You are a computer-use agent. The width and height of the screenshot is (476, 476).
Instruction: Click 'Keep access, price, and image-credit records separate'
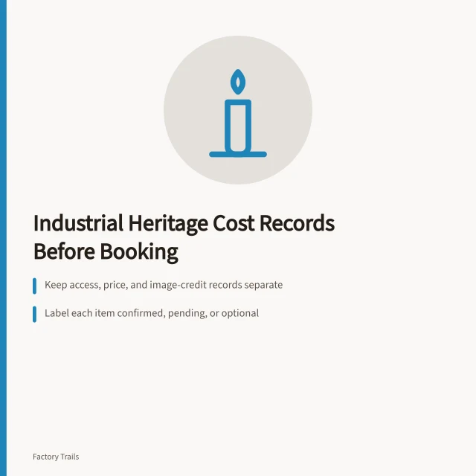[x=164, y=285]
